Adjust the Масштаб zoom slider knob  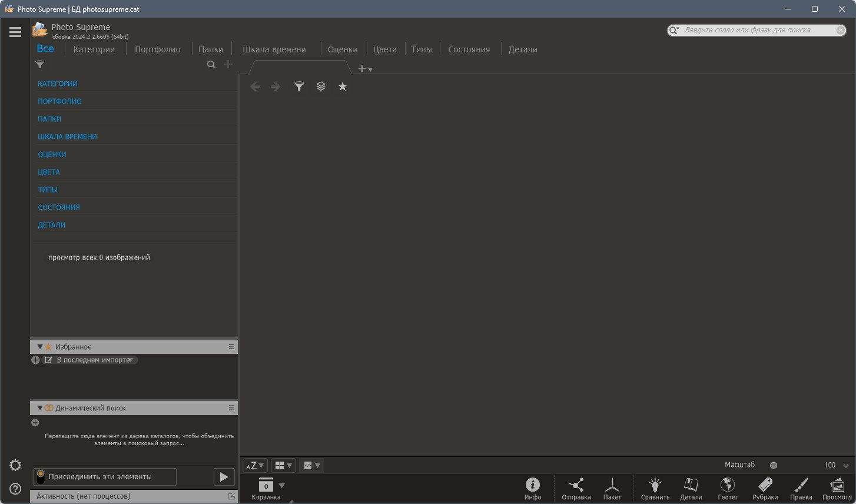[x=774, y=465]
